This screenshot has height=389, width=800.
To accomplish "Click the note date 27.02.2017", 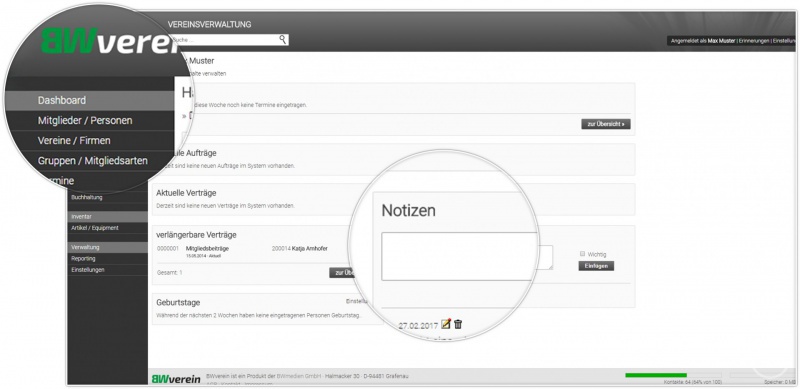I will pyautogui.click(x=418, y=325).
